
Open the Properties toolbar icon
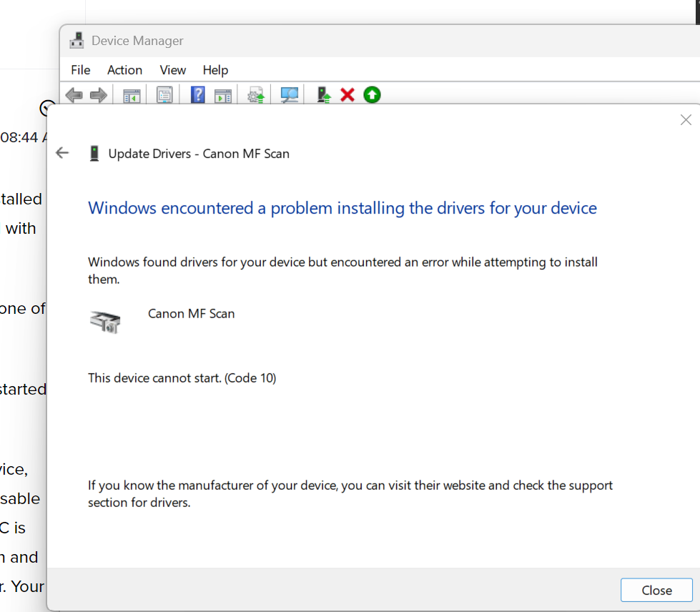(164, 94)
